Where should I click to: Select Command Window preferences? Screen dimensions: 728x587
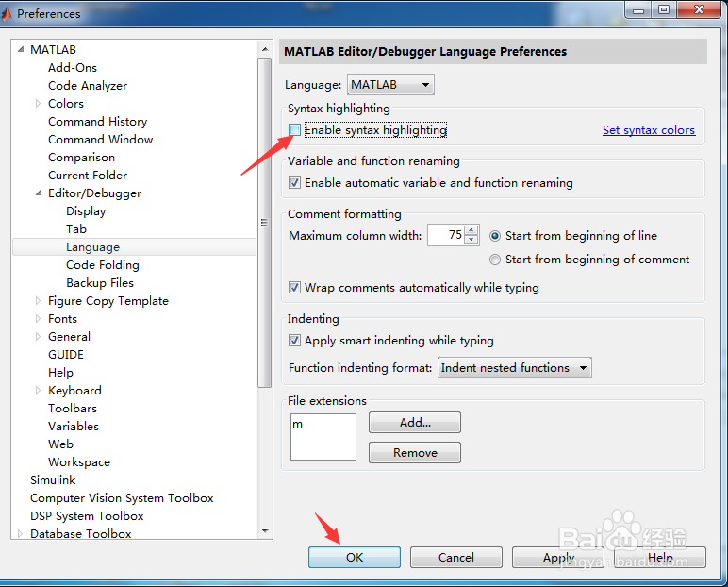(x=100, y=140)
